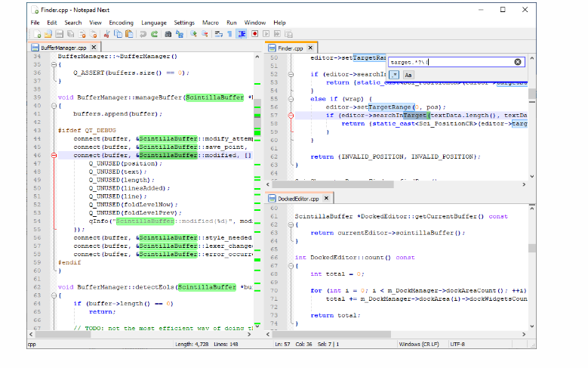This screenshot has width=588, height=368.
Task: Collapse the fold at line 62 in DockedEditor.cpp
Action: coord(291,224)
